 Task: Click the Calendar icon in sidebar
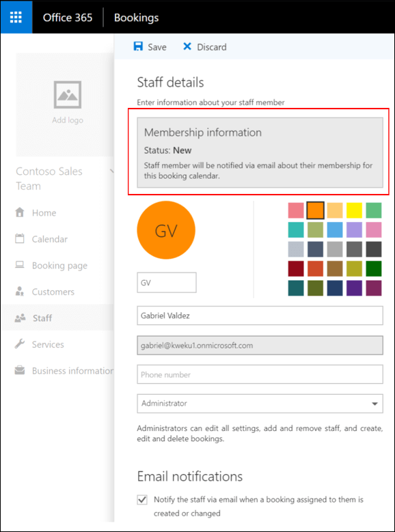pos(20,238)
